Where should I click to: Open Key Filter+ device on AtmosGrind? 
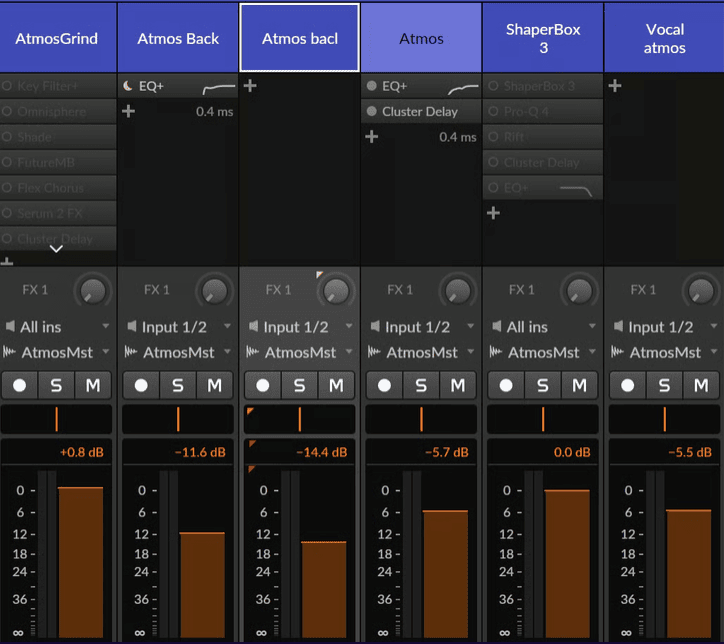click(x=58, y=86)
